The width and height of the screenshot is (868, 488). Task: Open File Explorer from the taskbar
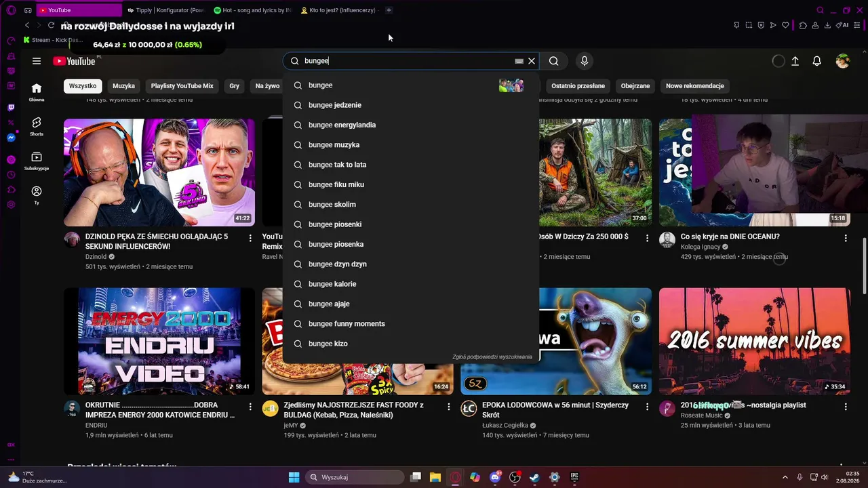(435, 477)
